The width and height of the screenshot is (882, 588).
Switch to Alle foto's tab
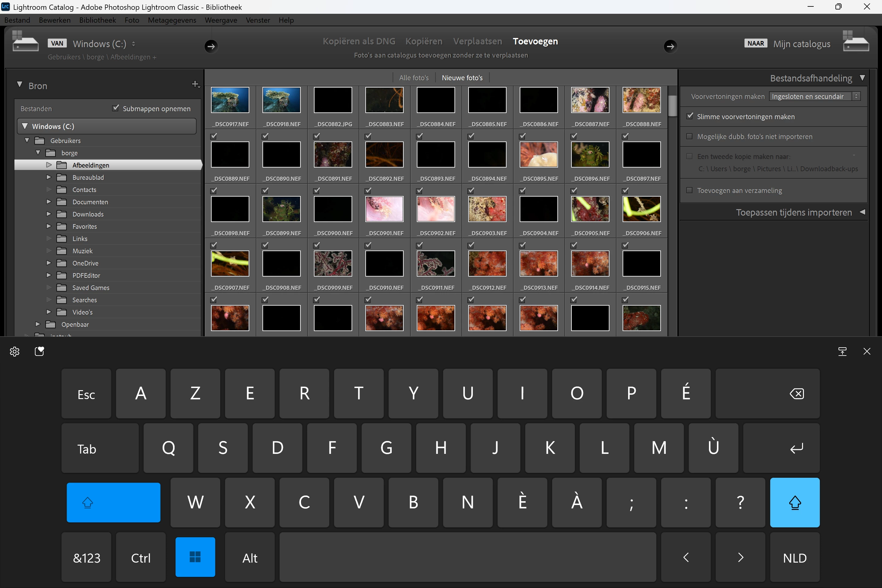pyautogui.click(x=414, y=77)
